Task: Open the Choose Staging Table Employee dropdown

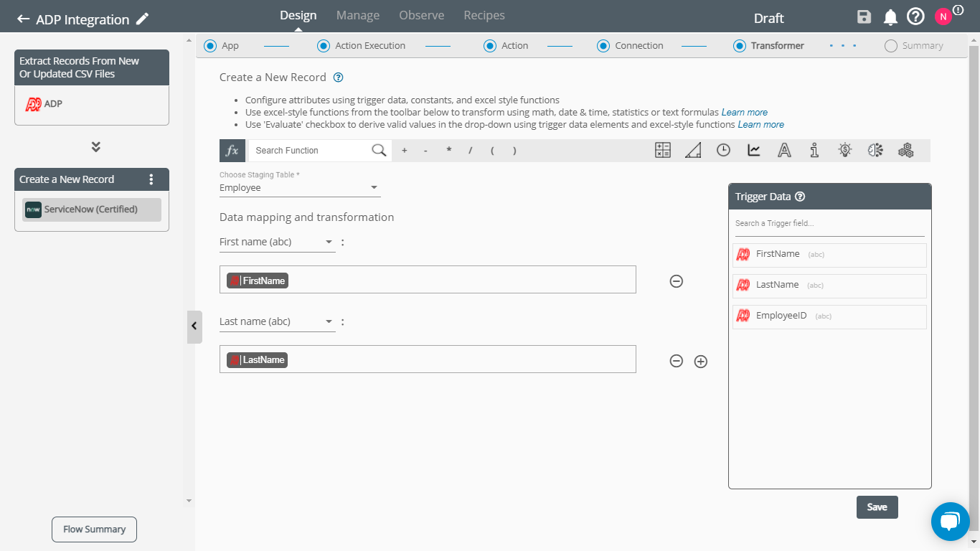Action: (x=300, y=188)
